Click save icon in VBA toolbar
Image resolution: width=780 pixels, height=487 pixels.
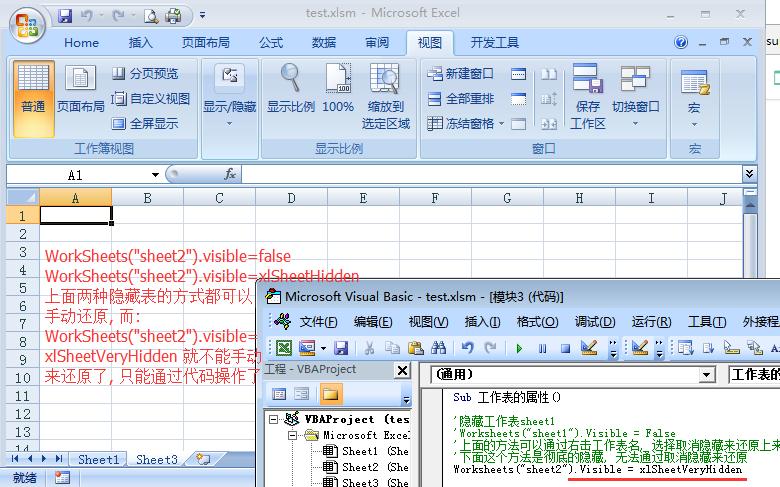pos(341,348)
